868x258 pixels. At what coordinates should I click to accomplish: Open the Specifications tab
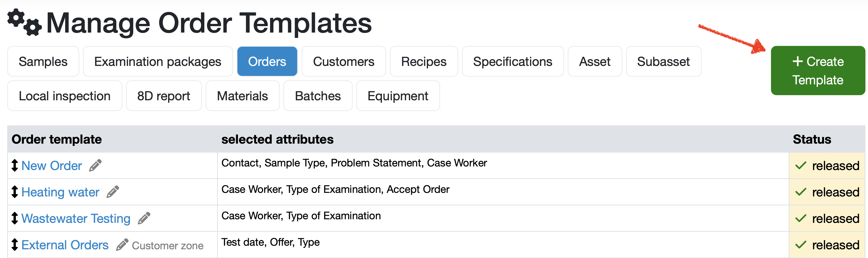tap(513, 62)
